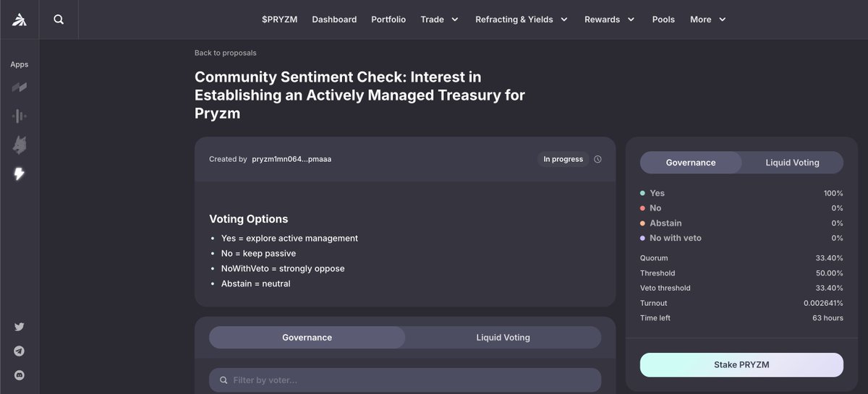The width and height of the screenshot is (868, 394).
Task: Expand the Refracting & Yields dropdown
Action: tap(522, 20)
